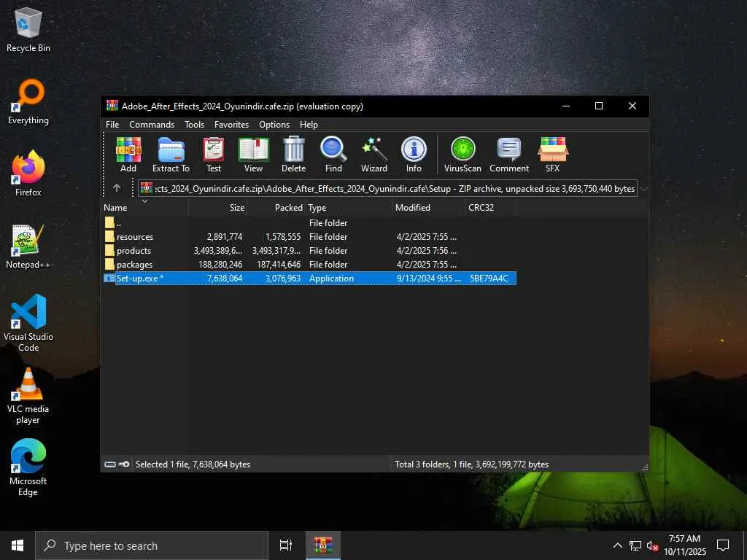The image size is (747, 560).
Task: Click the Extract To toolbar icon
Action: tap(171, 155)
